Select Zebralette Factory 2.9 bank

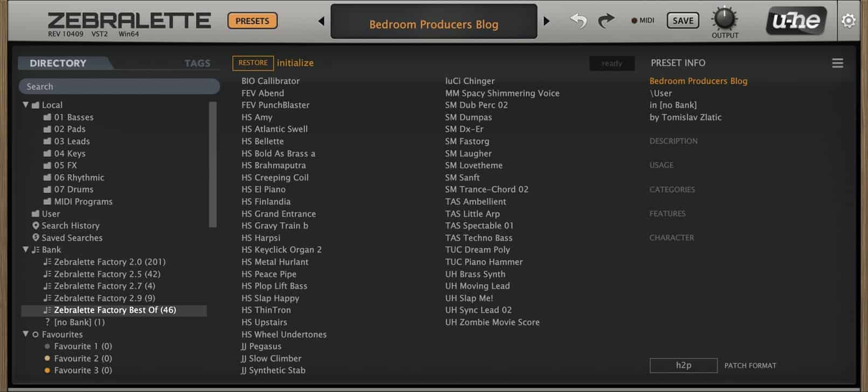(x=99, y=298)
